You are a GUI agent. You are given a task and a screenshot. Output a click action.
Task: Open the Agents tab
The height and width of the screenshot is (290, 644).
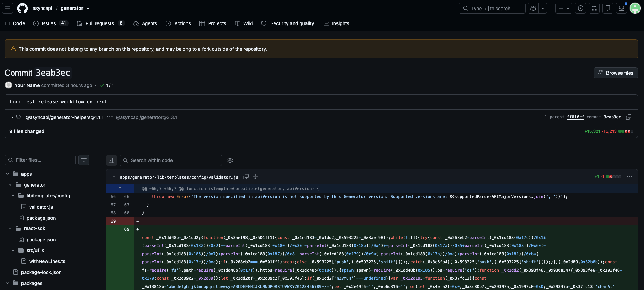145,23
